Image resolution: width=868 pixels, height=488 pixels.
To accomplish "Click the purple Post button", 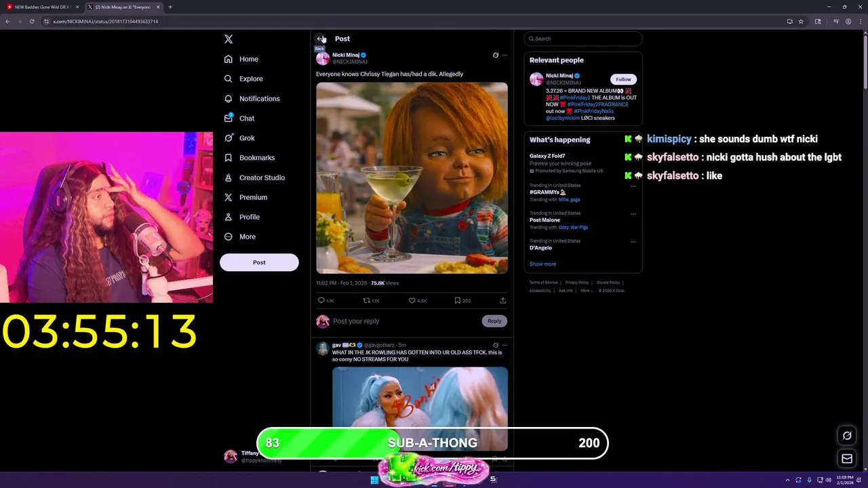I will [x=259, y=262].
